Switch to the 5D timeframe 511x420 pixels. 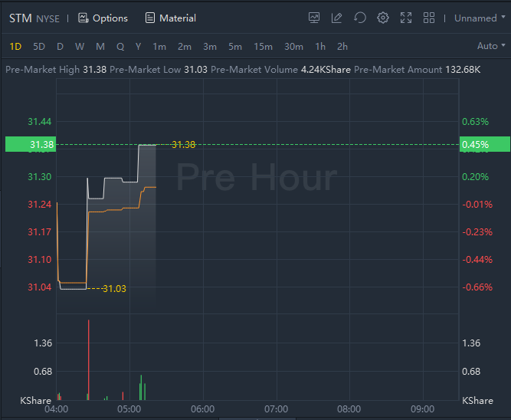[39, 47]
